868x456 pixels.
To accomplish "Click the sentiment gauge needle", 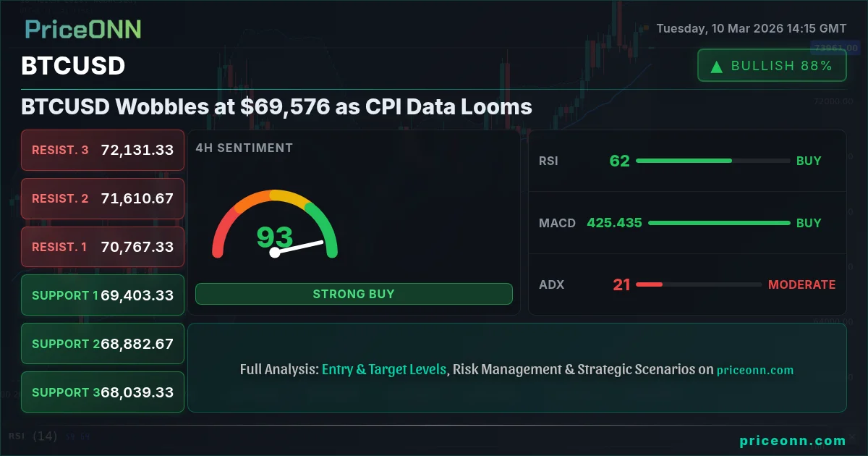I will (297, 248).
